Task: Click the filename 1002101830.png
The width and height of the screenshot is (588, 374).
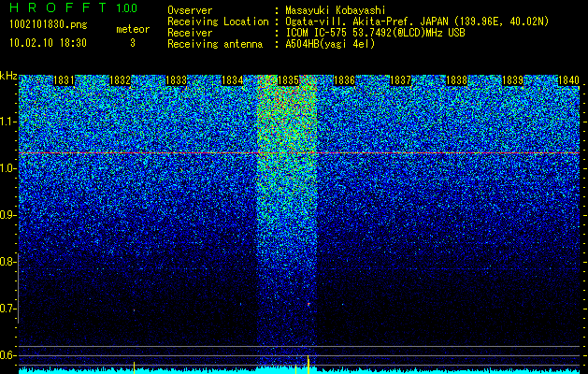Action: coord(49,25)
